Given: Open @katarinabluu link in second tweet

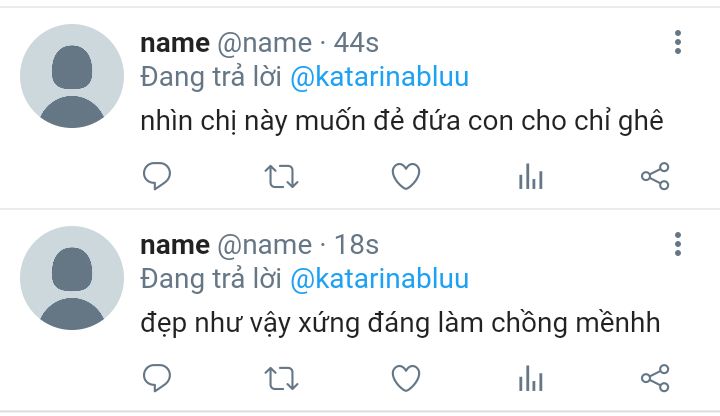Looking at the screenshot, I should click(x=379, y=279).
